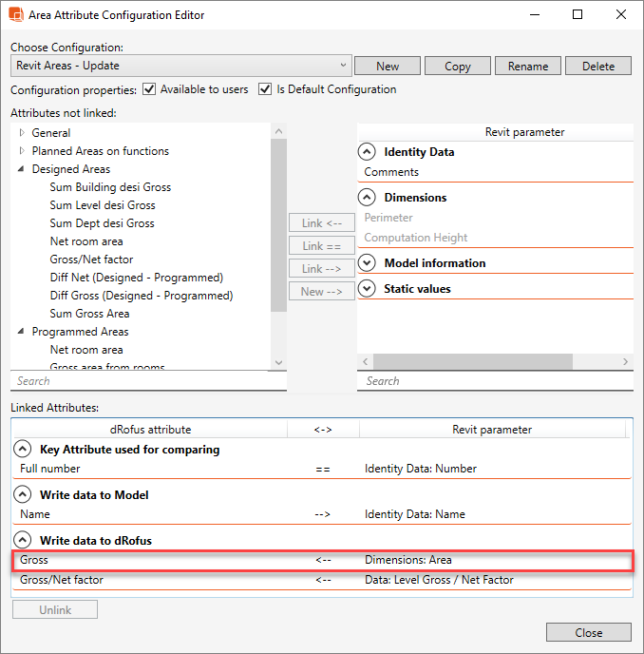Screen dimensions: 644x654
Task: Collapse the Designed Areas tree node
Action: point(22,169)
